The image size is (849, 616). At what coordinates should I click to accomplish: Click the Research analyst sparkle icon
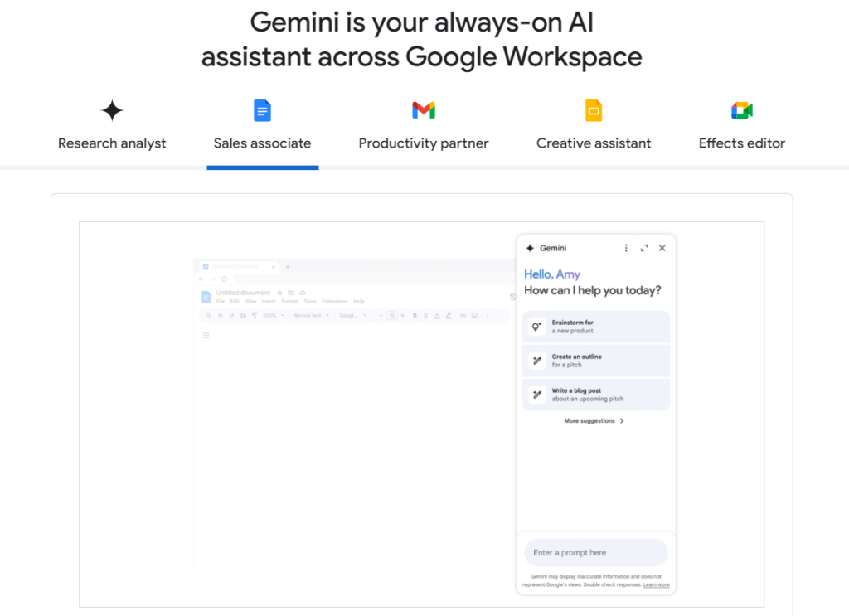(111, 109)
